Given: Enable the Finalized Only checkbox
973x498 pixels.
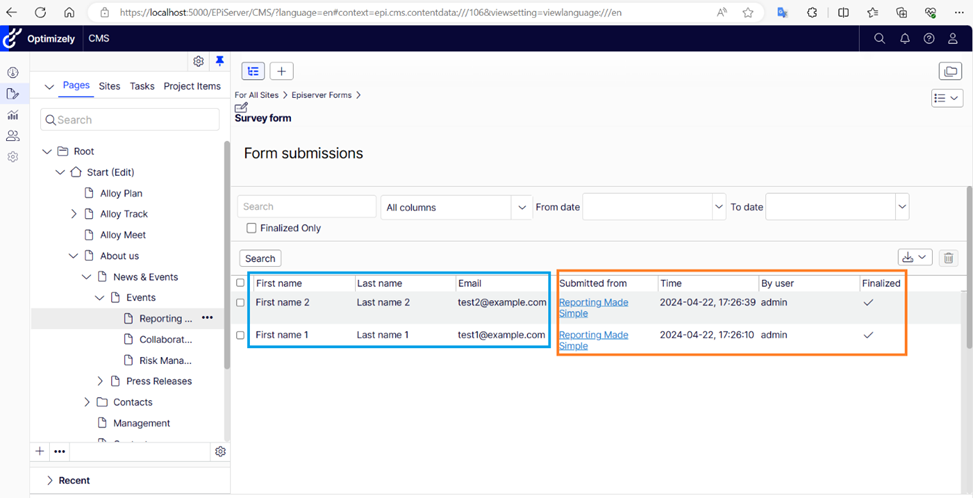Looking at the screenshot, I should coord(252,228).
